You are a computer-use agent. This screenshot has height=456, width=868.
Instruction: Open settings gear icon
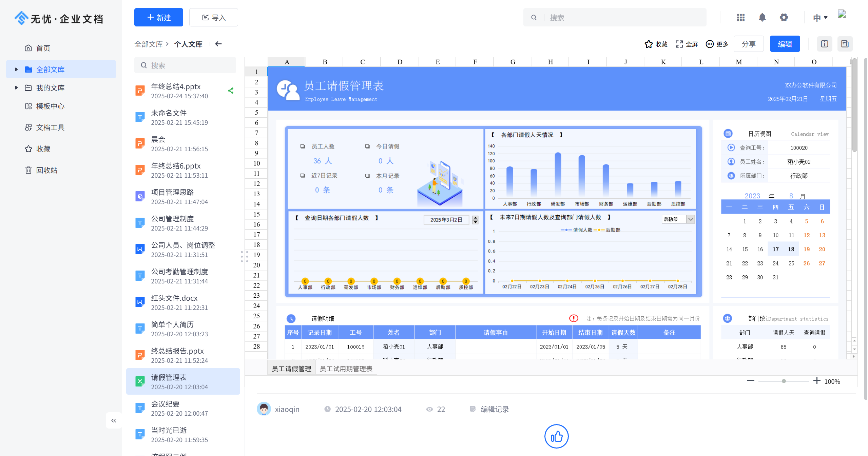(x=784, y=17)
